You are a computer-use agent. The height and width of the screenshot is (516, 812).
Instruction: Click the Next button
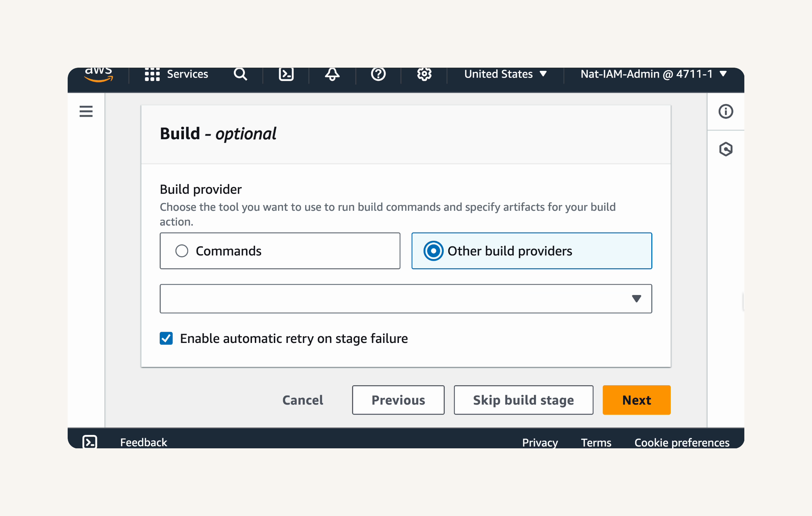[x=636, y=400]
